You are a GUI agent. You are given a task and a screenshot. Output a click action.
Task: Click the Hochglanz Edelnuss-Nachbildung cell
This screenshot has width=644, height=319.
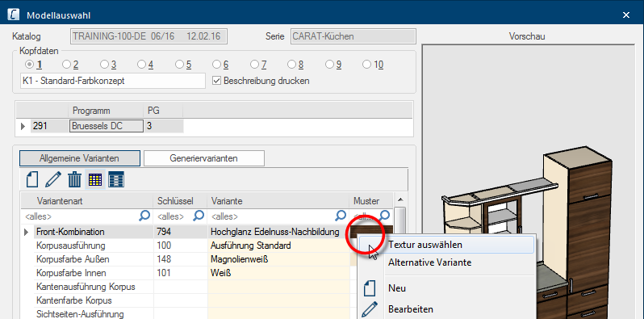(278, 232)
